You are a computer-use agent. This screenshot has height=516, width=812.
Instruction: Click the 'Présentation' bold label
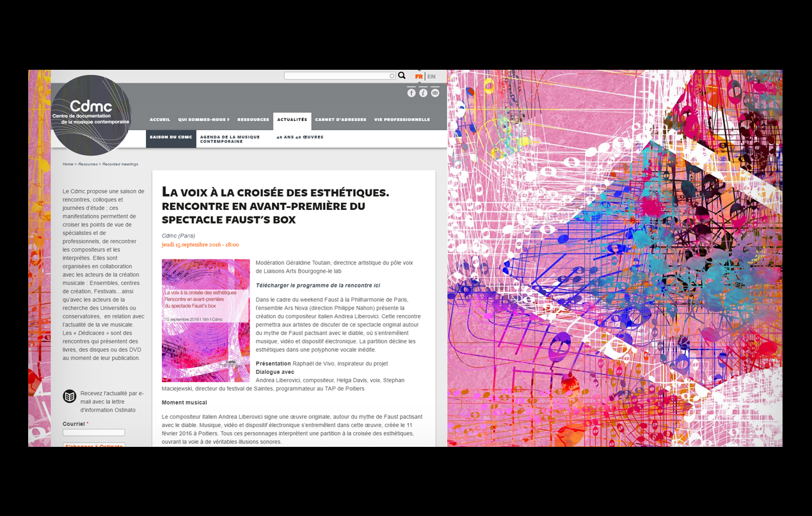point(273,364)
